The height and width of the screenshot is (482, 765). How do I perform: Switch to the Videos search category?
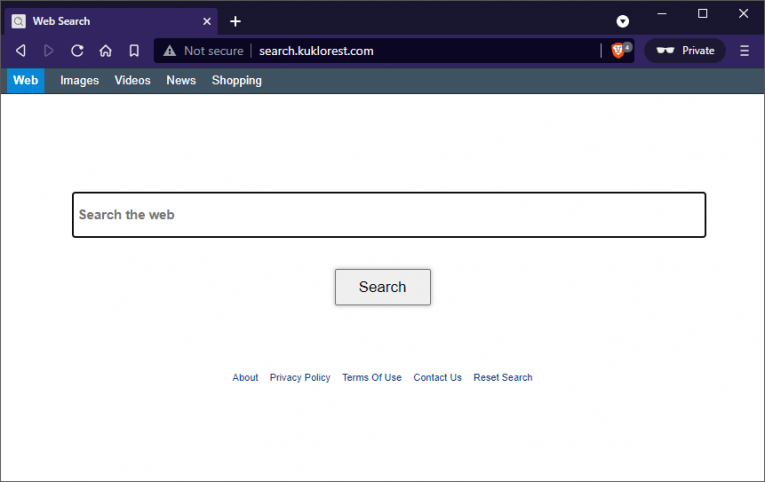pos(132,81)
